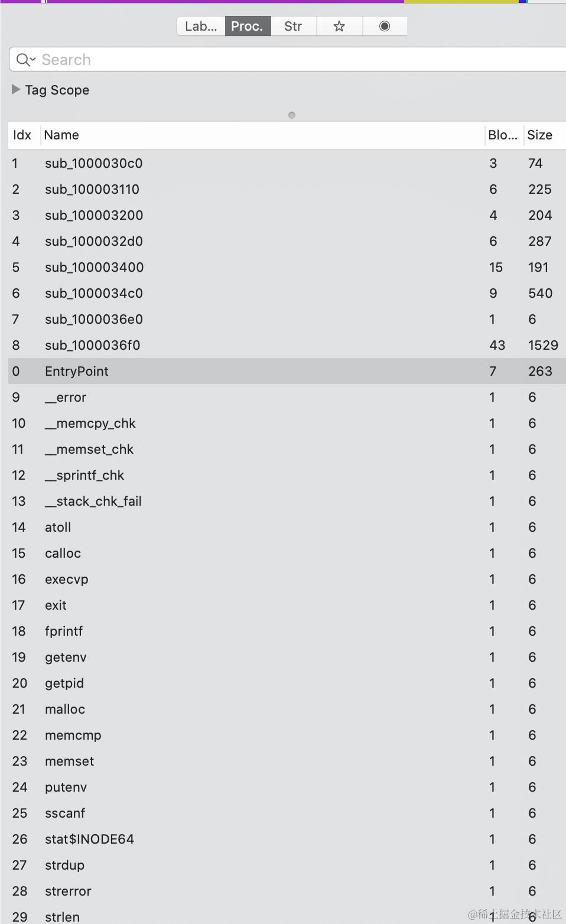Select procedure sub_1000036f0
The image size is (566, 924).
tap(287, 345)
